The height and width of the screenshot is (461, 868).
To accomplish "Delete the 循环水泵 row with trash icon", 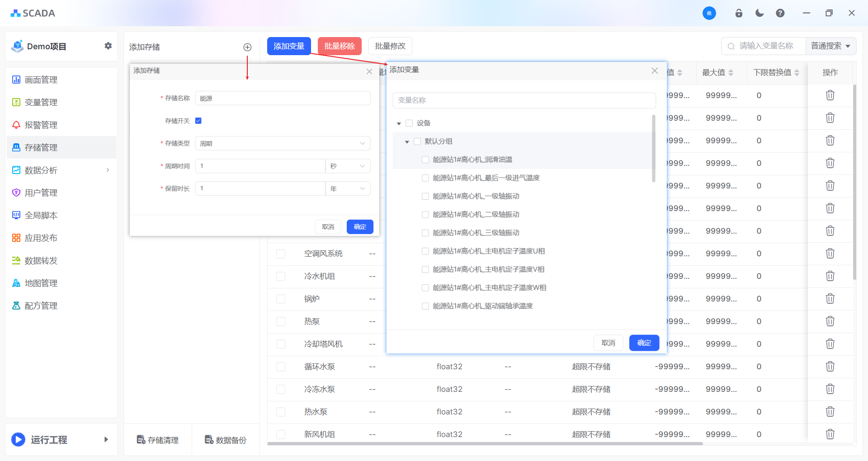I will point(830,367).
